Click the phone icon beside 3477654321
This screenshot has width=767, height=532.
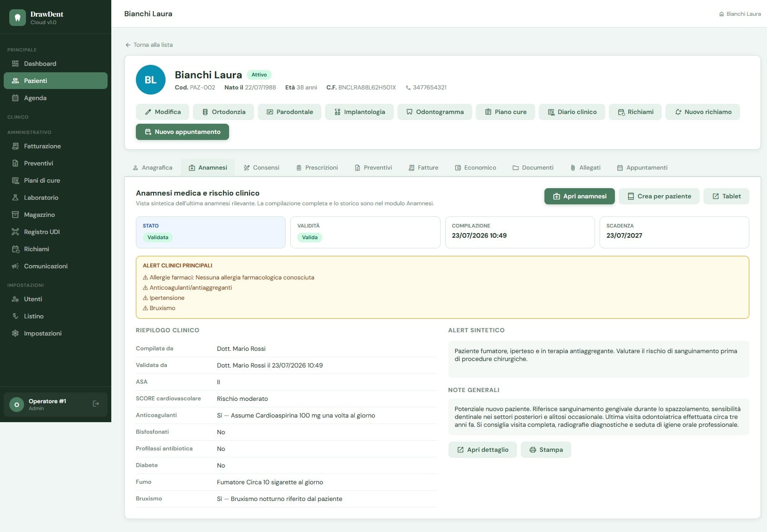pyautogui.click(x=408, y=88)
